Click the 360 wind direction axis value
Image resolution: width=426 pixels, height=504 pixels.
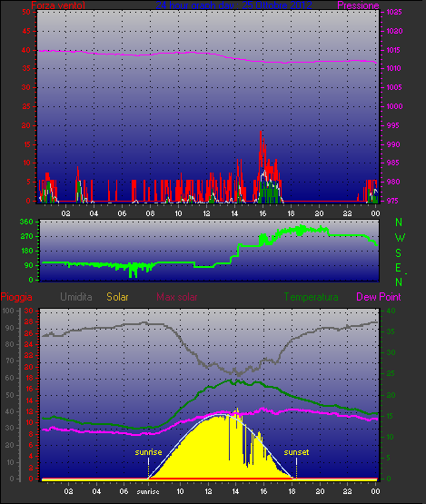click(26, 222)
